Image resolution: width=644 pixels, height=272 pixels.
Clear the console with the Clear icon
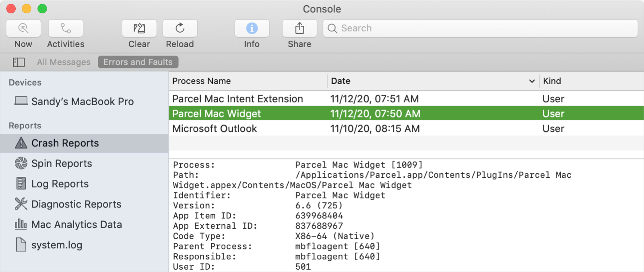pos(139,28)
